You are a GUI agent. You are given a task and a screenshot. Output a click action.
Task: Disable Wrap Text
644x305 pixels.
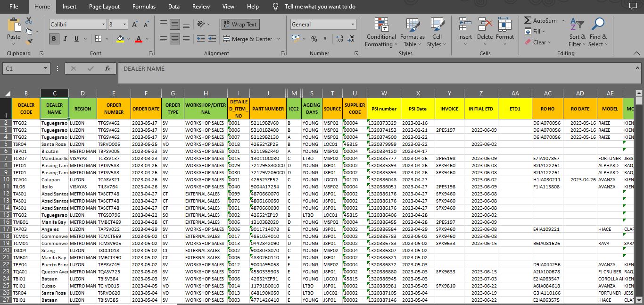pyautogui.click(x=240, y=24)
